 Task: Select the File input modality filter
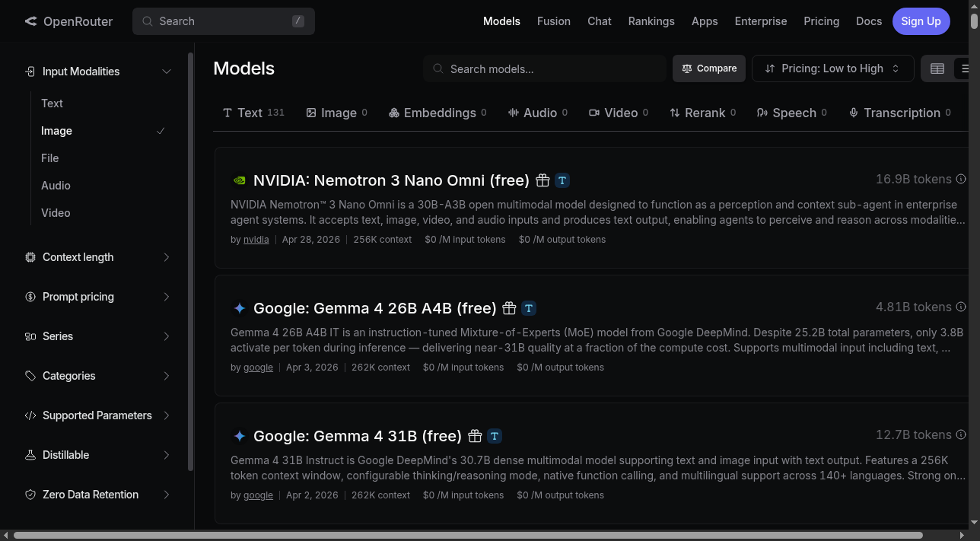[103, 158]
